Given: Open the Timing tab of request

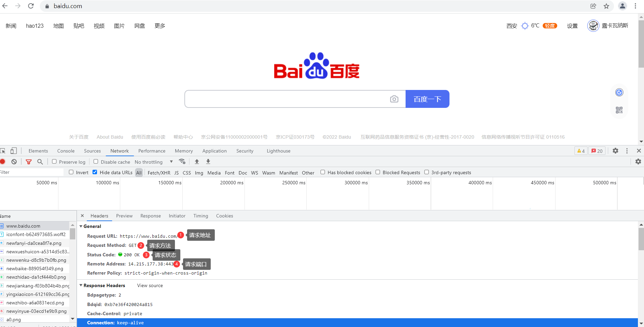Looking at the screenshot, I should [201, 216].
